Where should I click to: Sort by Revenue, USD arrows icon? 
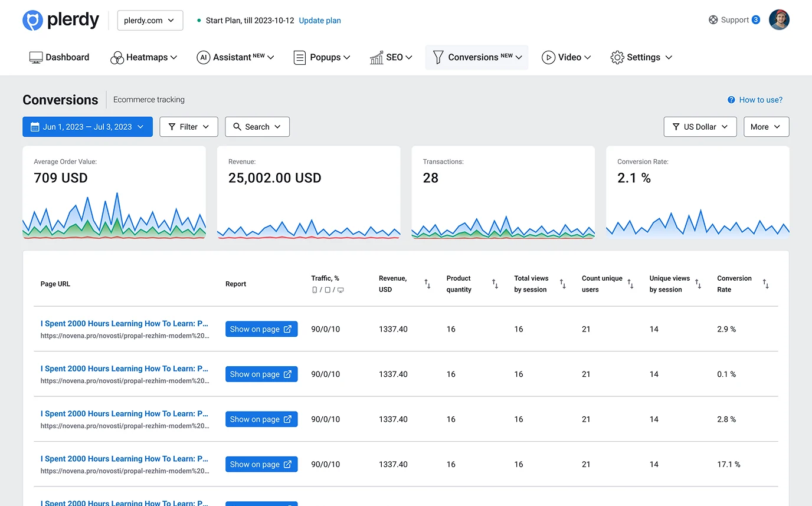[x=427, y=284]
